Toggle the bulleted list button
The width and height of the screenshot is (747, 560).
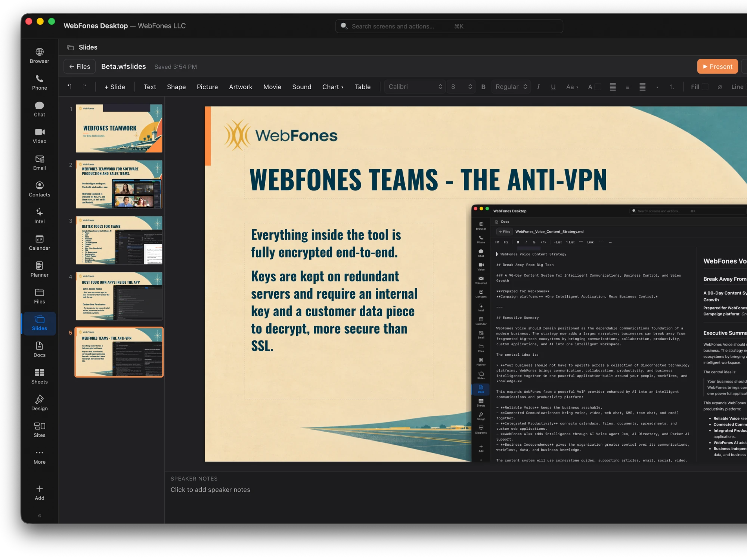coord(657,87)
